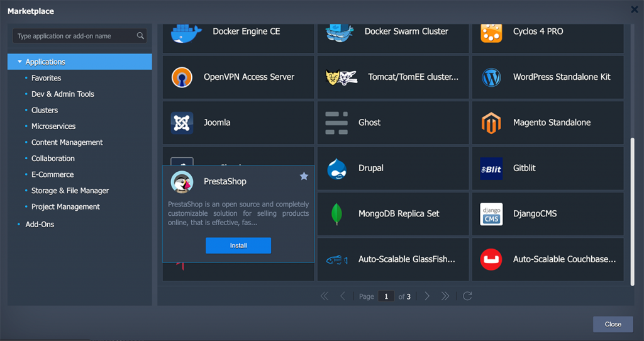644x341 pixels.
Task: Select the MongoDB Replica Set label
Action: (x=399, y=214)
